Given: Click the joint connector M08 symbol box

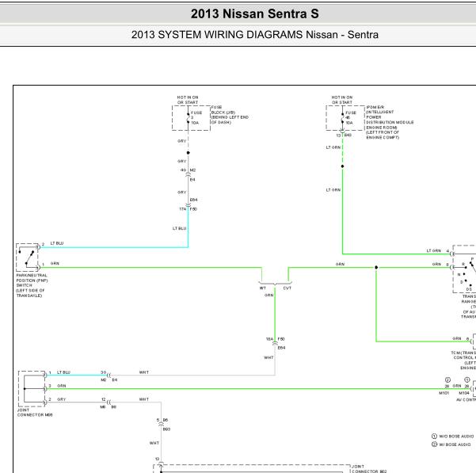Looking at the screenshot, I should [x=32, y=389].
